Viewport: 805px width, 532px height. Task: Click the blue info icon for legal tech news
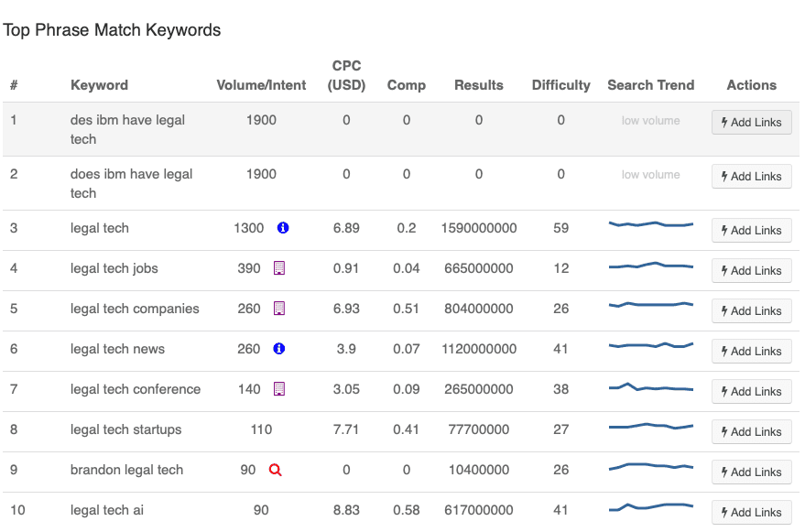click(282, 349)
